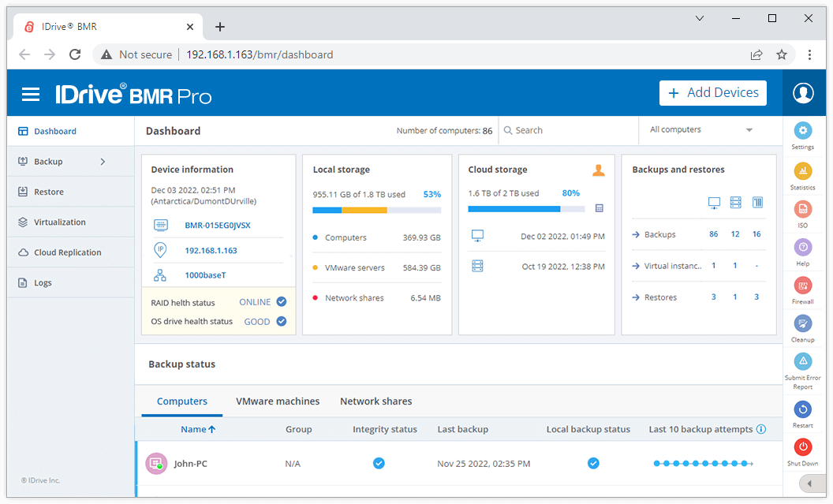Click John-PC last 10 backup attempts timeline

click(x=704, y=464)
